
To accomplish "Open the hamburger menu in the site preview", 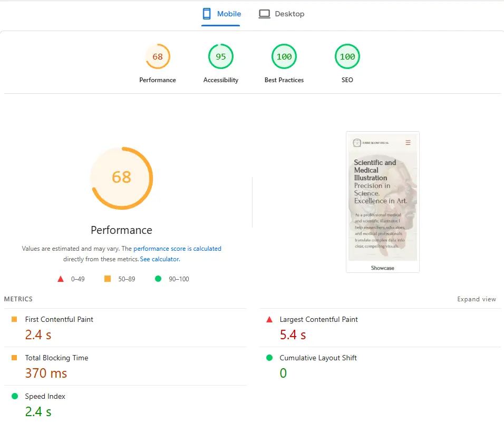I will [x=408, y=142].
